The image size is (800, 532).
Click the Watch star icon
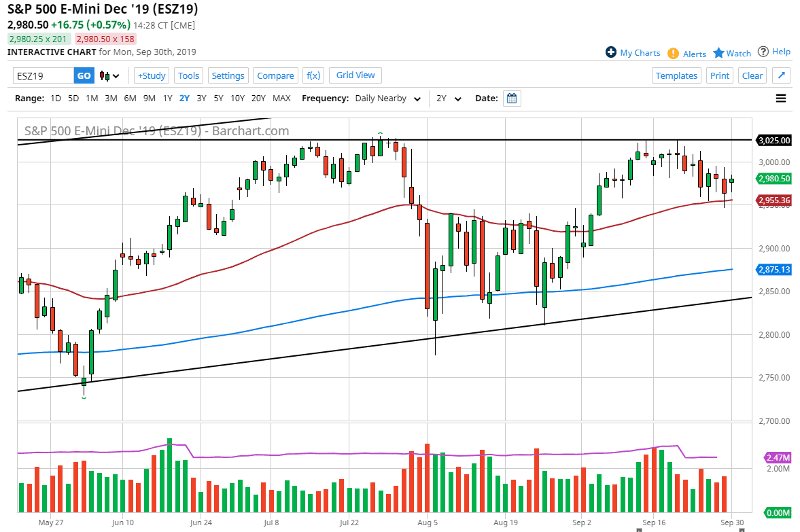(x=718, y=52)
